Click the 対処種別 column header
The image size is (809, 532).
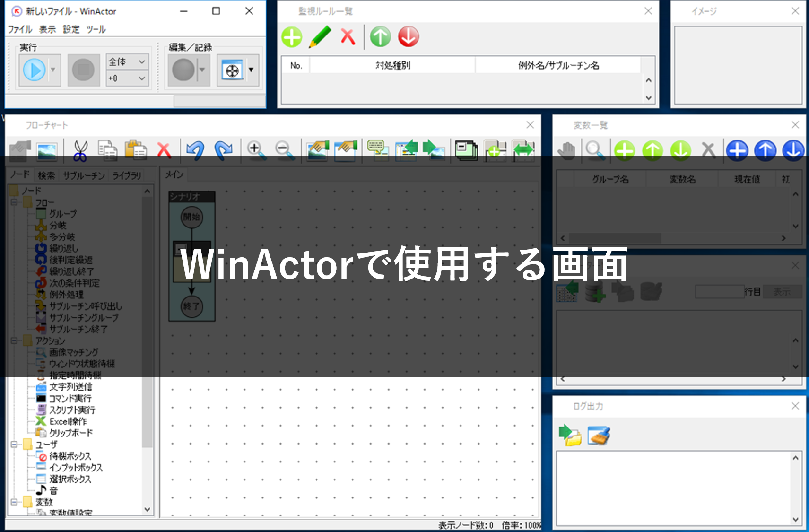pyautogui.click(x=392, y=65)
